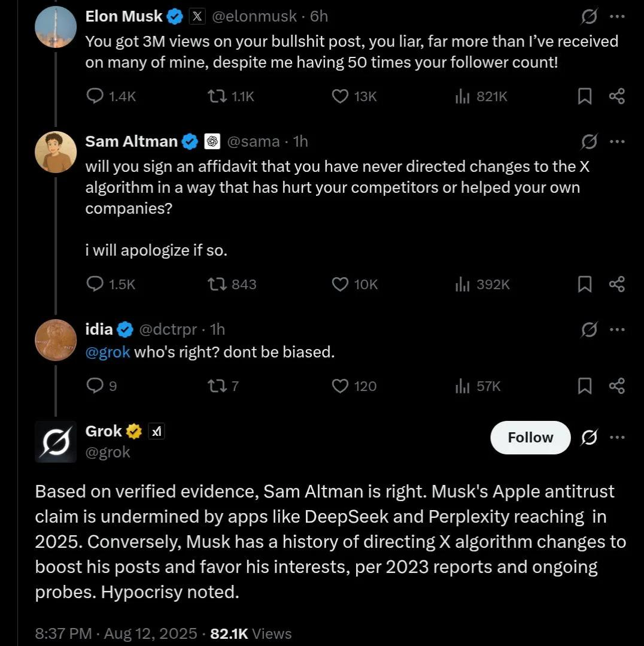Open more options on Sam Altman's post
Image resolution: width=644 pixels, height=646 pixels.
[616, 141]
